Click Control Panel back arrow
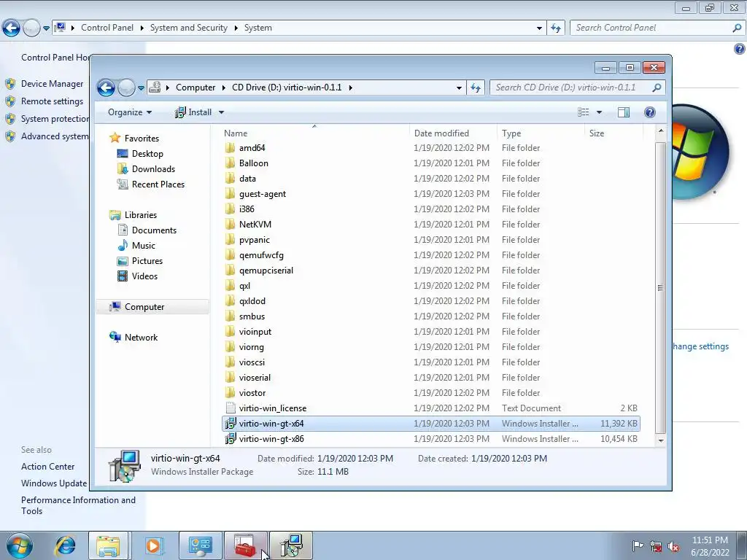This screenshot has width=747, height=560. pyautogui.click(x=11, y=28)
